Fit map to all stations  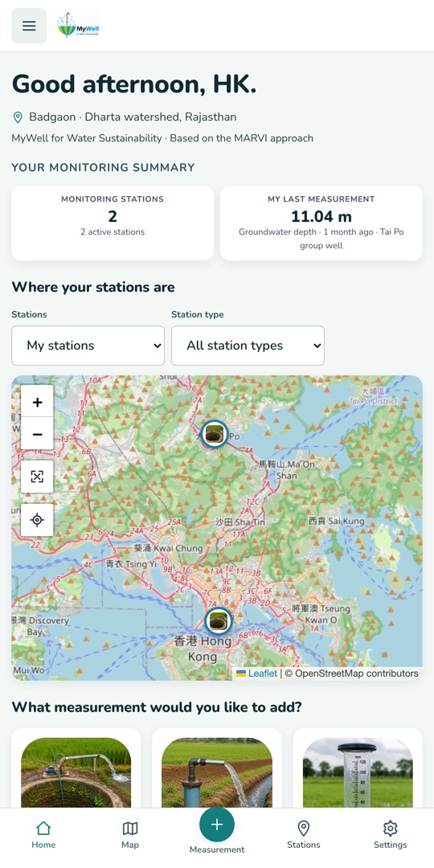click(37, 477)
